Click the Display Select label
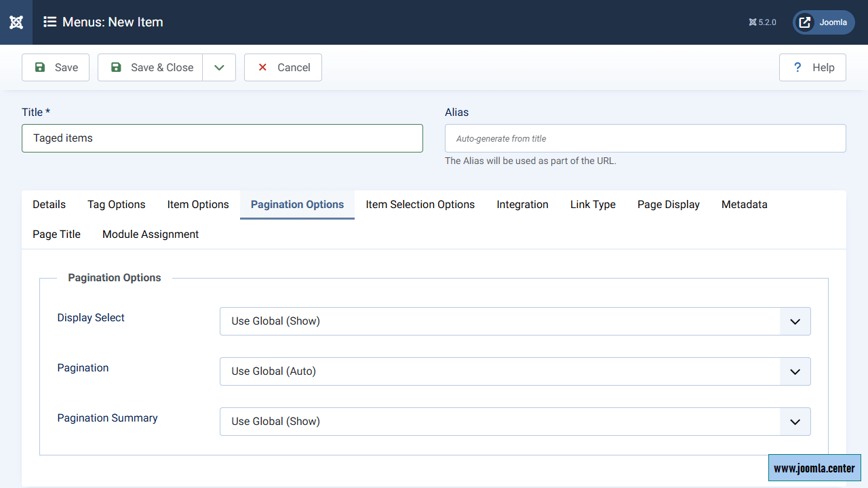This screenshot has height=488, width=868. 91,318
